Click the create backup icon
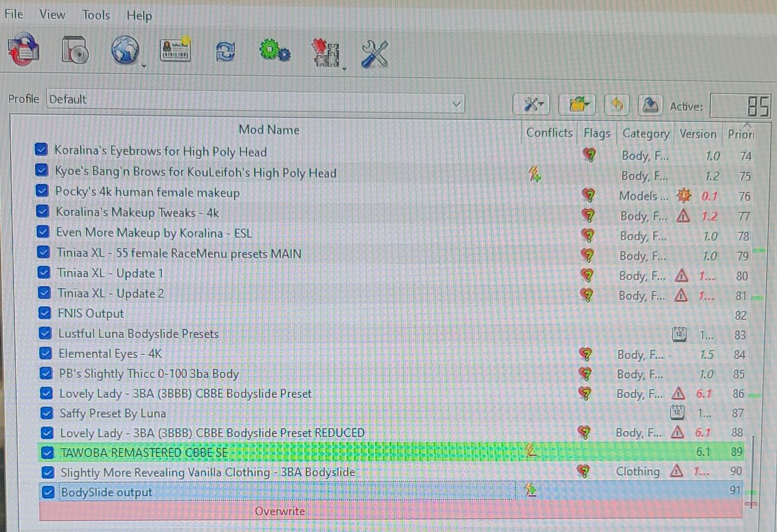This screenshot has height=532, width=777. coord(650,105)
